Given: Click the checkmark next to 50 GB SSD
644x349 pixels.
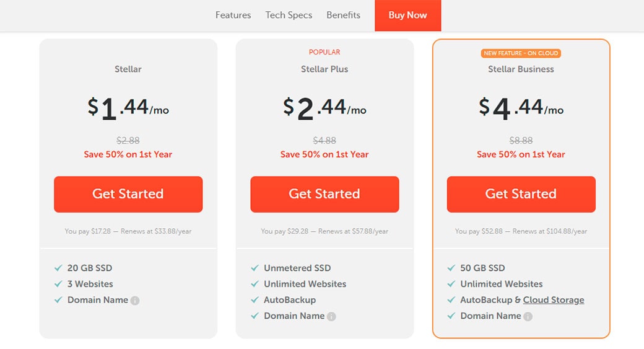Looking at the screenshot, I should pyautogui.click(x=451, y=268).
